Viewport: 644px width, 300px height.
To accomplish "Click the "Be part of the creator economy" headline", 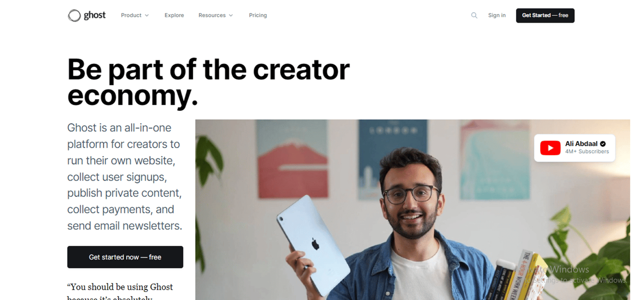I will click(x=208, y=82).
